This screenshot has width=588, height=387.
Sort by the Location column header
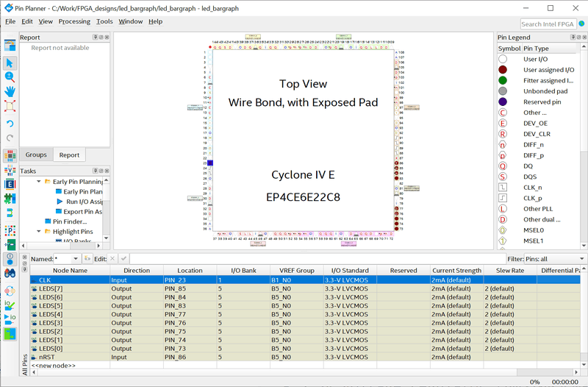pyautogui.click(x=190, y=270)
